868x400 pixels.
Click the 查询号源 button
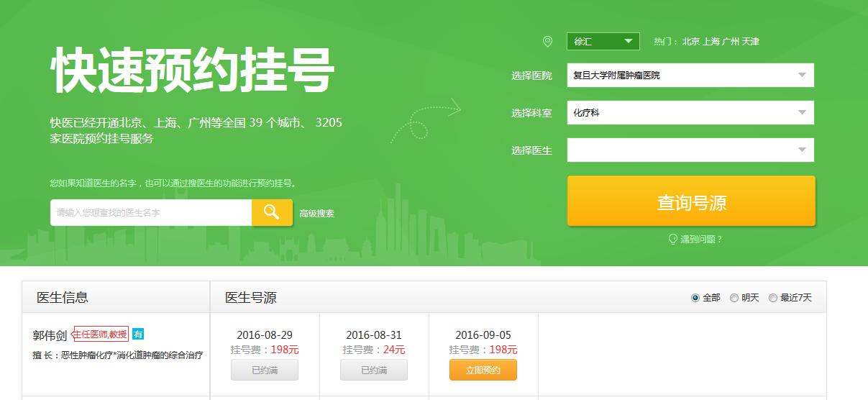(691, 201)
